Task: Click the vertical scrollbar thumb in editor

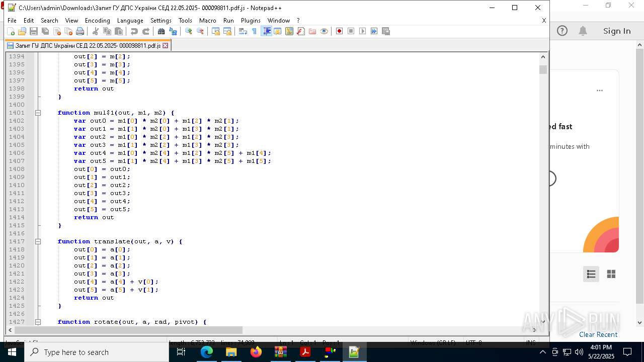Action: pyautogui.click(x=543, y=69)
